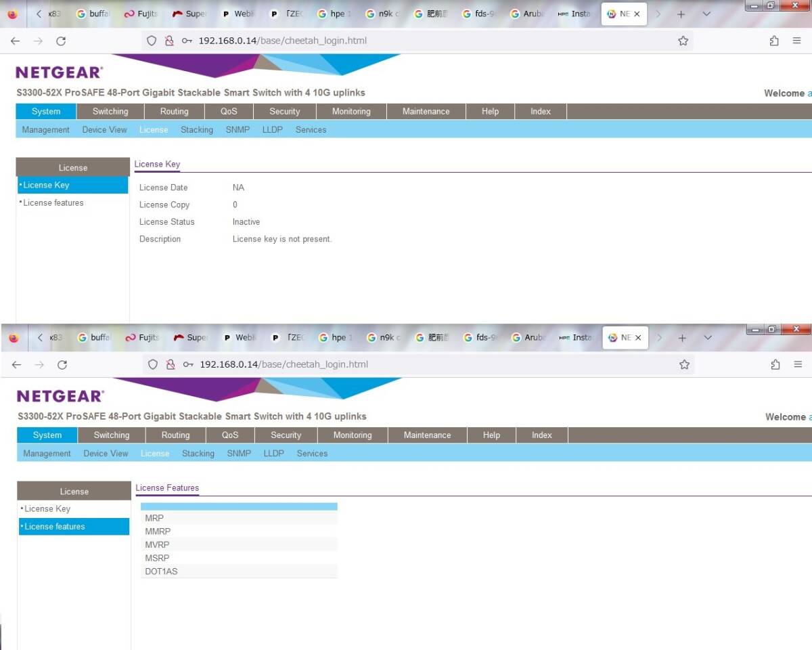Open Help menu in License Key window
812x650 pixels.
coord(490,112)
